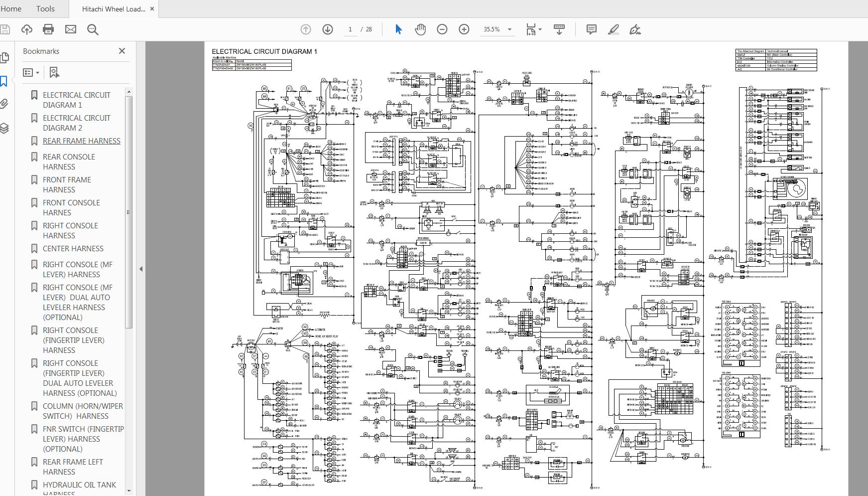The height and width of the screenshot is (496, 868).
Task: Activate the Highlight text tool
Action: [614, 30]
